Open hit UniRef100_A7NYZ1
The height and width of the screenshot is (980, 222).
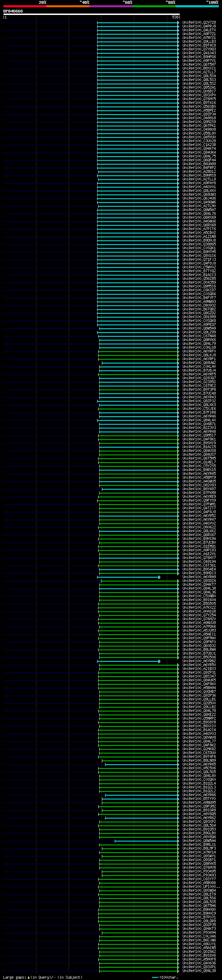point(199,38)
